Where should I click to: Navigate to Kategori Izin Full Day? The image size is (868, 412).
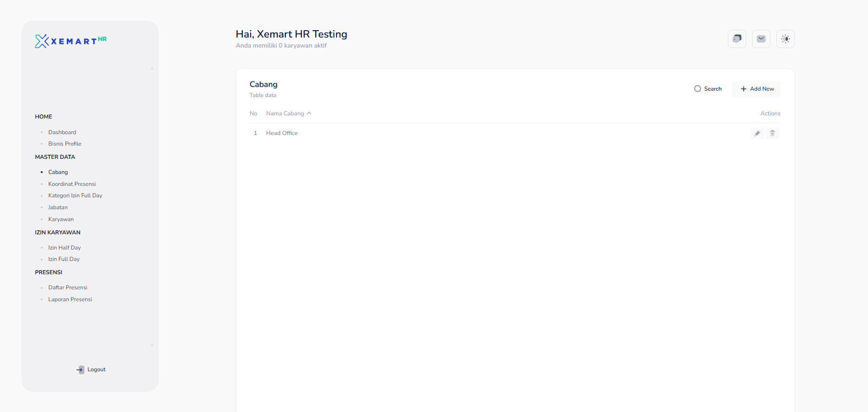pyautogui.click(x=75, y=195)
